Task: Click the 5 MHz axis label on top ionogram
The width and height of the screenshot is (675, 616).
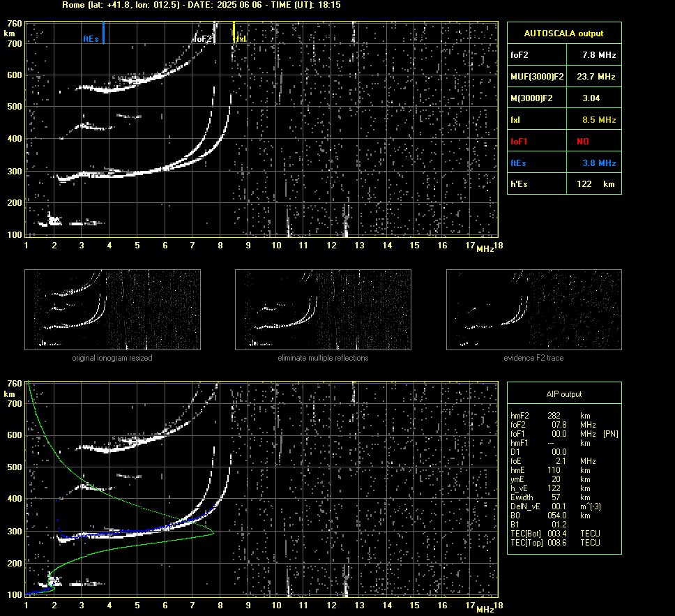Action: pos(137,245)
